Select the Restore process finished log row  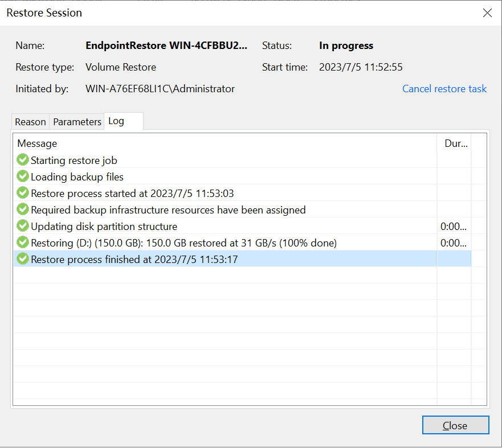coord(242,259)
